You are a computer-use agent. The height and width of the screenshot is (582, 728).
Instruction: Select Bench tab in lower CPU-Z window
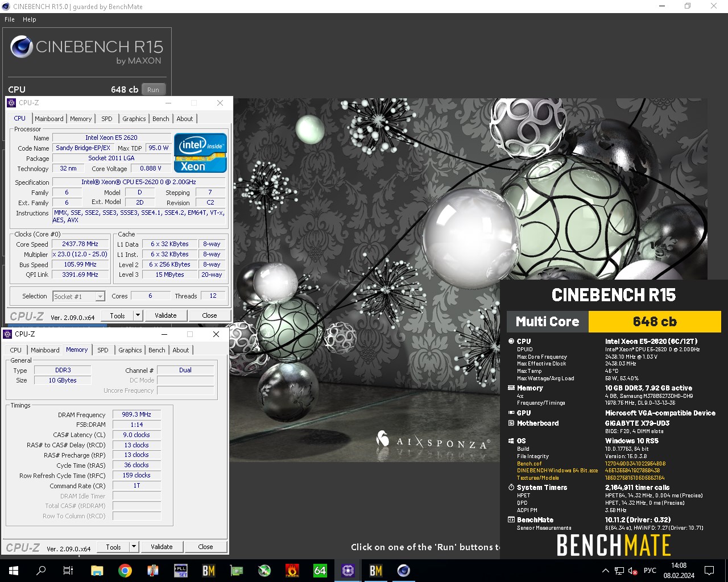157,350
